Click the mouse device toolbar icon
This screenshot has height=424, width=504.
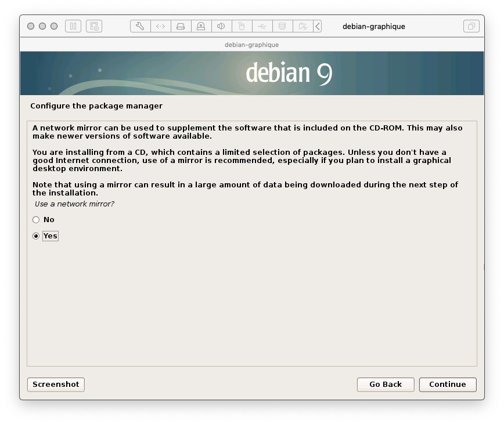pos(242,26)
